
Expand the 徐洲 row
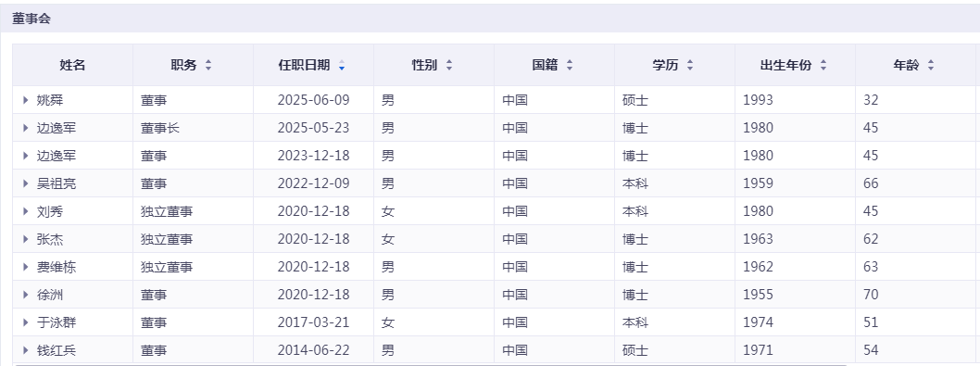click(x=26, y=295)
